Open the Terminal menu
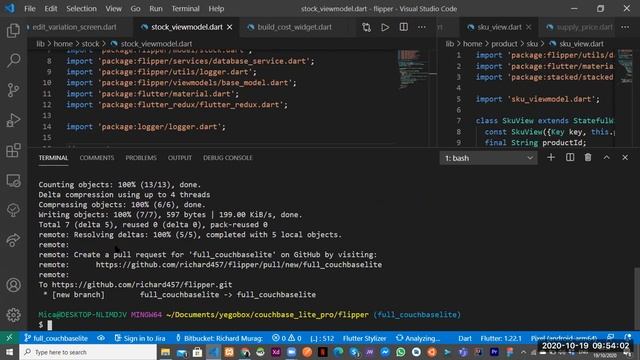Viewport: 640px width, 360px height. coord(185,9)
